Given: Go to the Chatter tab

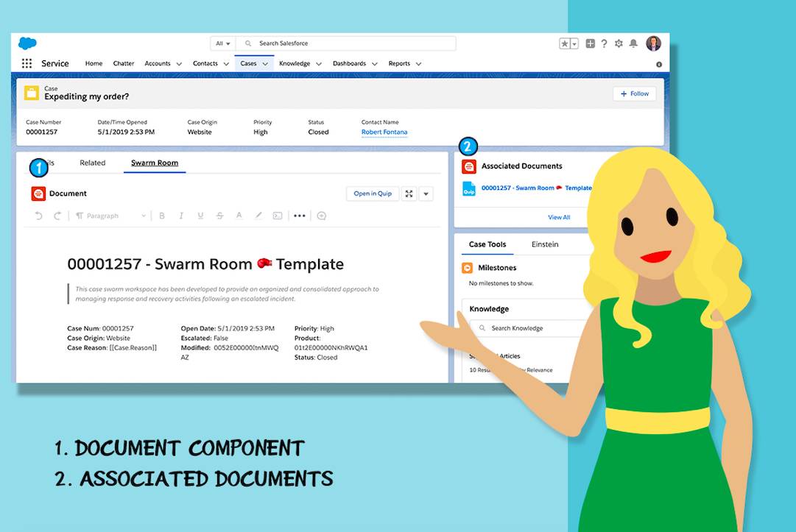Looking at the screenshot, I should [x=124, y=63].
